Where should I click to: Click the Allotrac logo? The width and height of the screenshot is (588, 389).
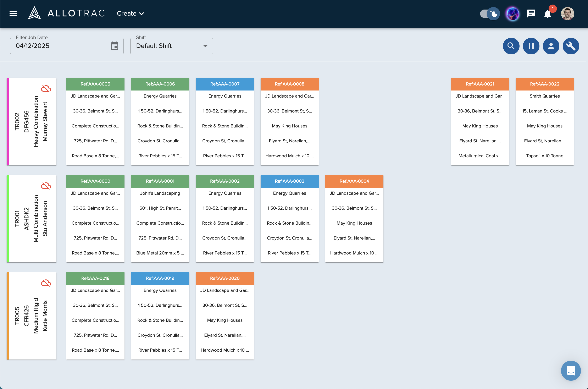[66, 13]
